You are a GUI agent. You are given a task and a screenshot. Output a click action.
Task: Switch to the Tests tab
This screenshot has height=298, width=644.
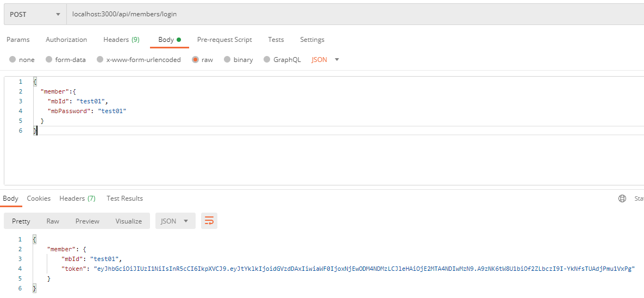[276, 40]
